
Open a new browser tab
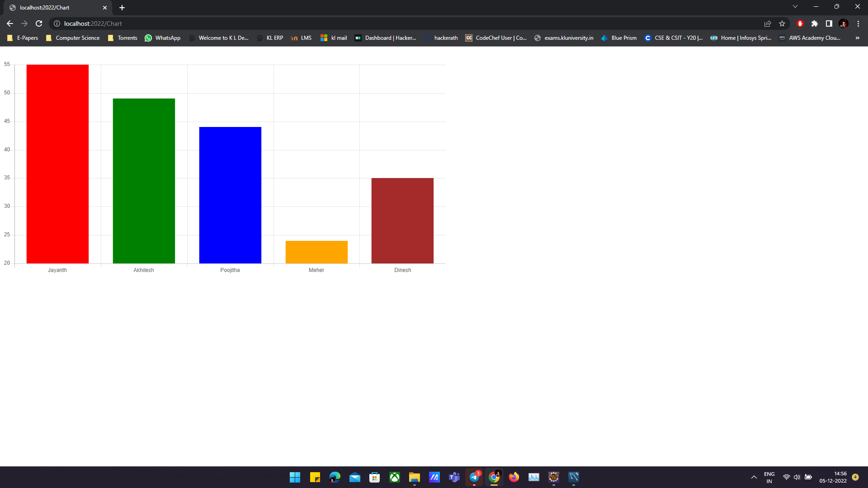coord(122,8)
